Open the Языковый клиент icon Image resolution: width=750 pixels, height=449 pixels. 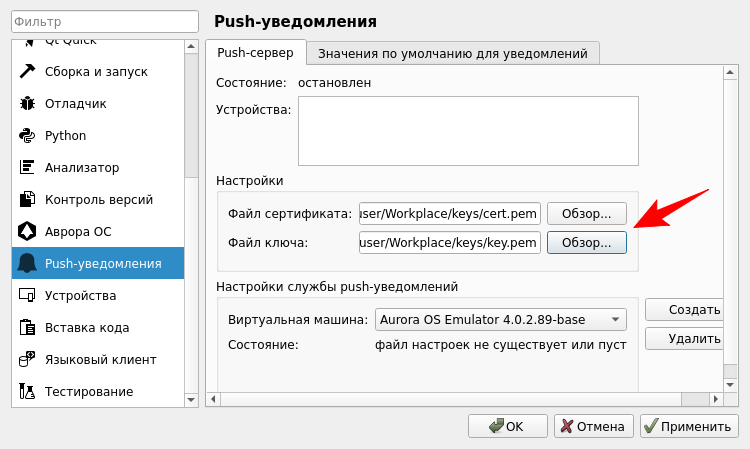(x=27, y=360)
